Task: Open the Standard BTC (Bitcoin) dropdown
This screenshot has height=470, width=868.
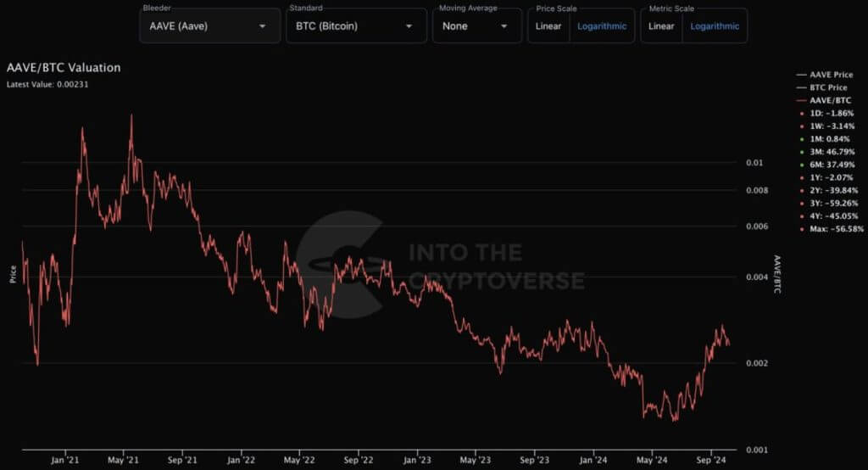Action: tap(356, 26)
